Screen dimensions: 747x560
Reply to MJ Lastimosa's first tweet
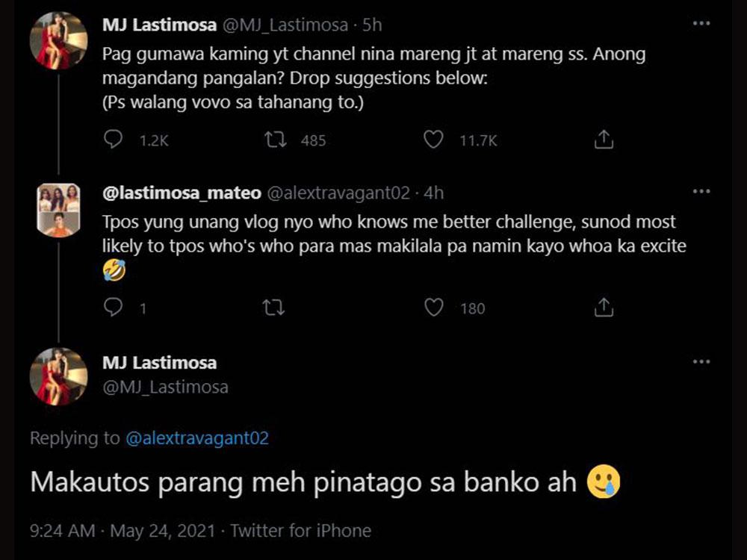click(114, 140)
